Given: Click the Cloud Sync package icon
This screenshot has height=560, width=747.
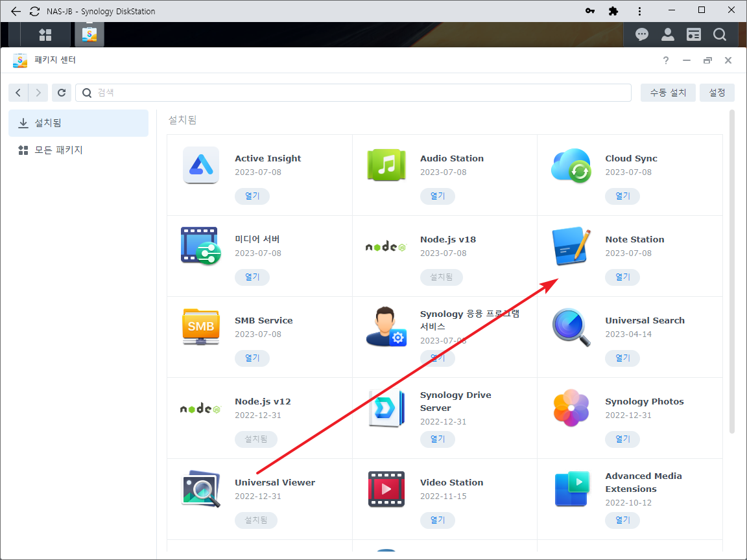Looking at the screenshot, I should (571, 165).
